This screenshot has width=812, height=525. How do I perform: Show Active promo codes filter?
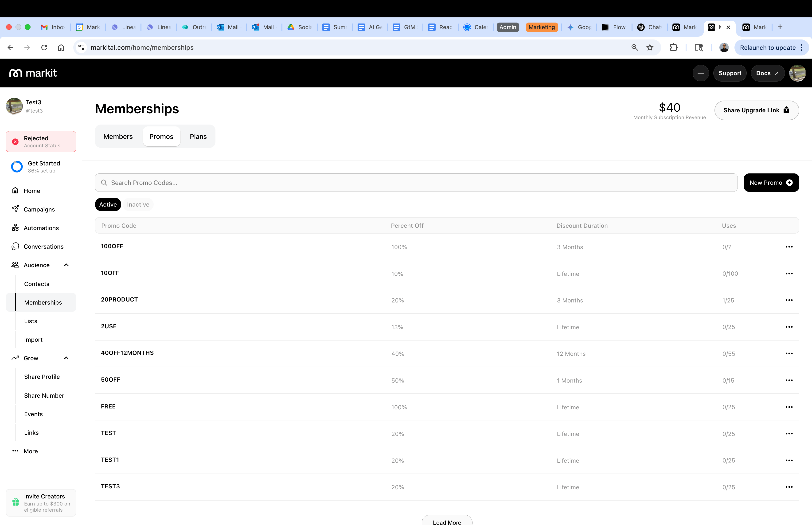(108, 204)
